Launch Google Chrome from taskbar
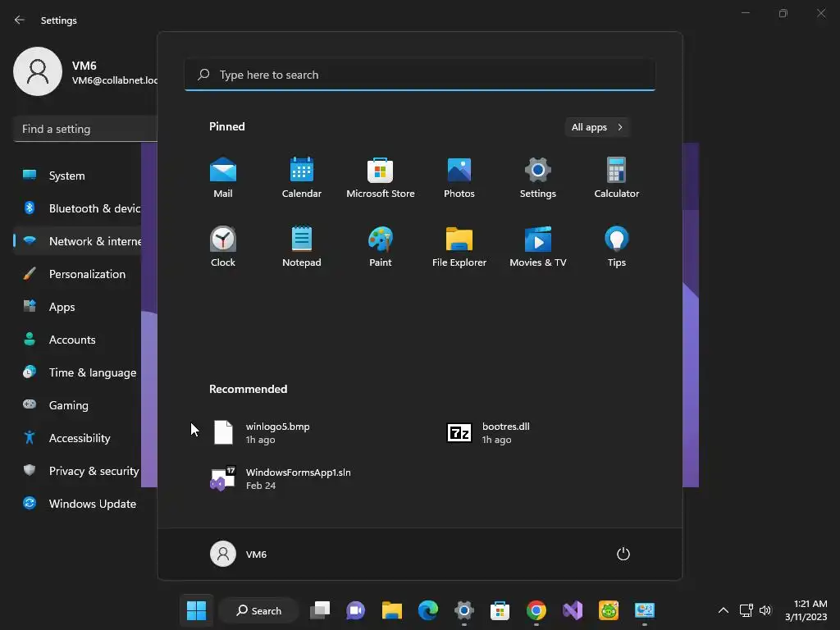 tap(536, 610)
